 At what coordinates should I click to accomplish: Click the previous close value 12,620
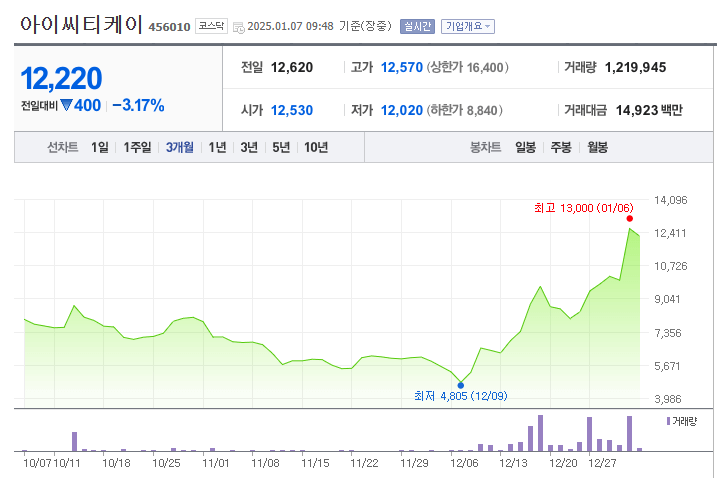(292, 68)
